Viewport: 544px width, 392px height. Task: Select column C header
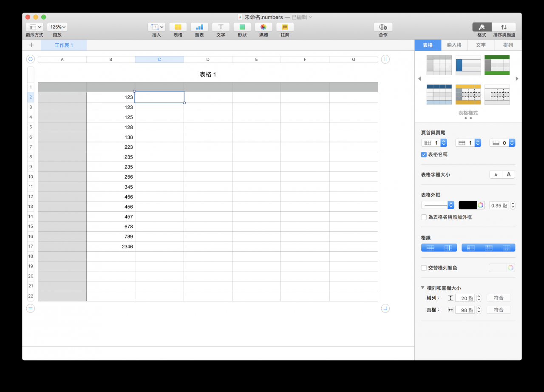pos(159,60)
